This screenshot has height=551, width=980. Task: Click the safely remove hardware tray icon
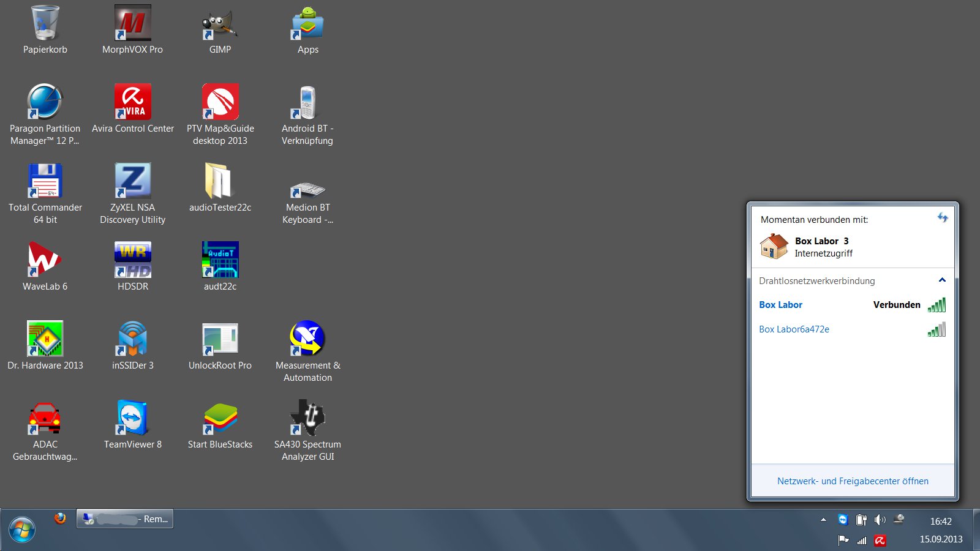pyautogui.click(x=899, y=520)
